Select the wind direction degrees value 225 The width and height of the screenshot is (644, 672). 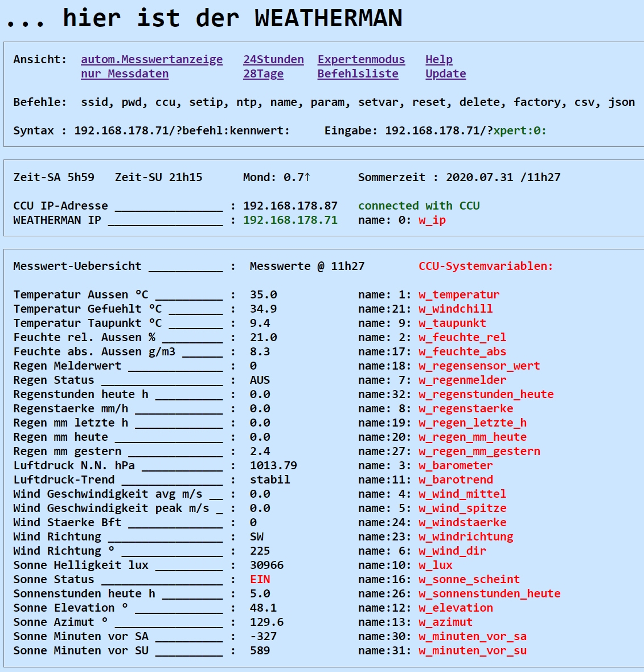coord(260,551)
